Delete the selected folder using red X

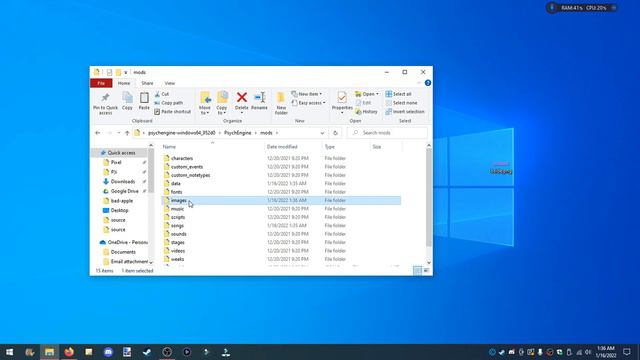242,101
